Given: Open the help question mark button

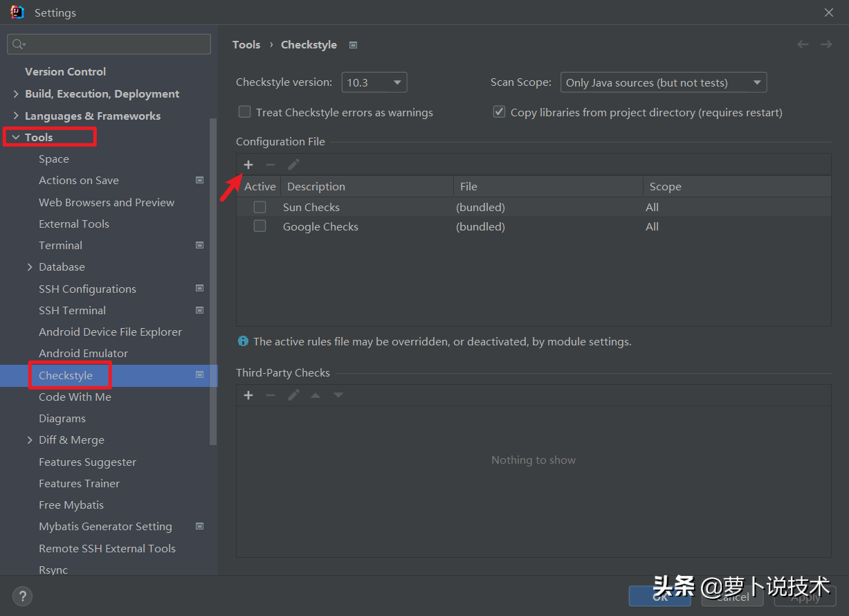Looking at the screenshot, I should pyautogui.click(x=22, y=595).
